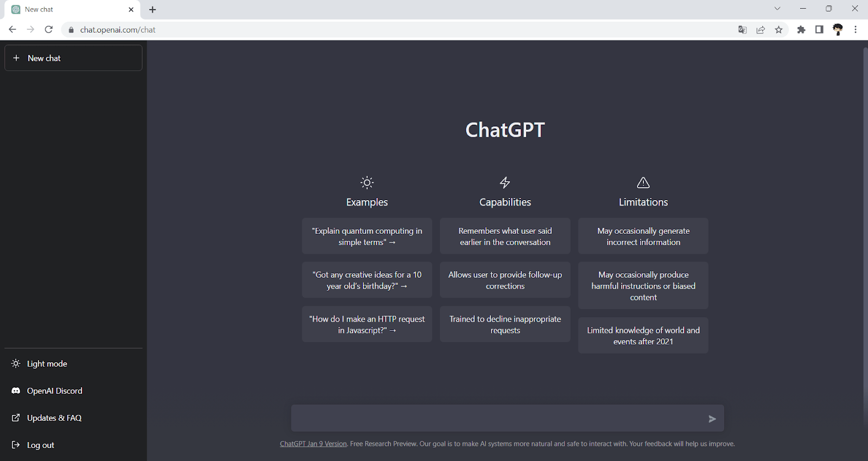Open the translate page icon in address bar

click(743, 30)
